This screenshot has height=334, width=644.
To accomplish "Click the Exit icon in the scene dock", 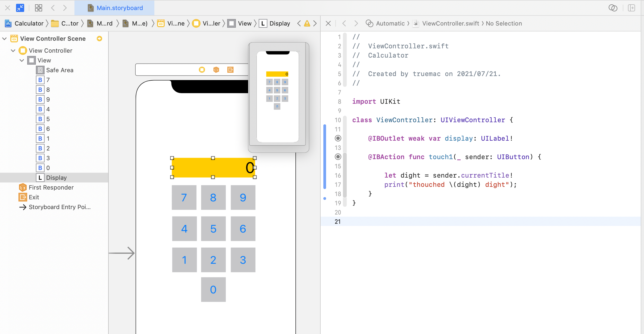I will [230, 70].
